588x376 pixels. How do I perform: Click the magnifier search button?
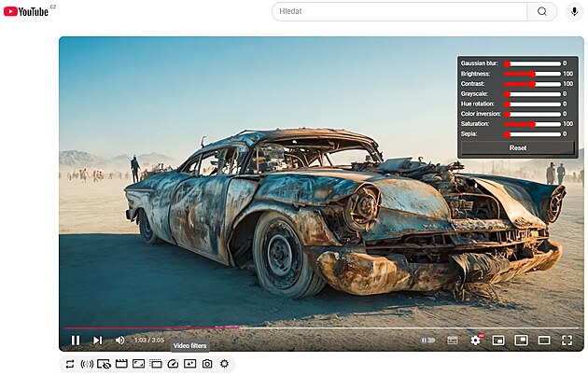(x=541, y=11)
